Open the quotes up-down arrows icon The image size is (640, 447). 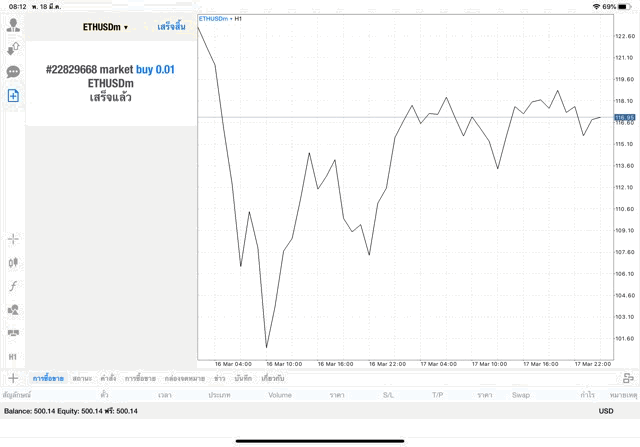click(14, 48)
